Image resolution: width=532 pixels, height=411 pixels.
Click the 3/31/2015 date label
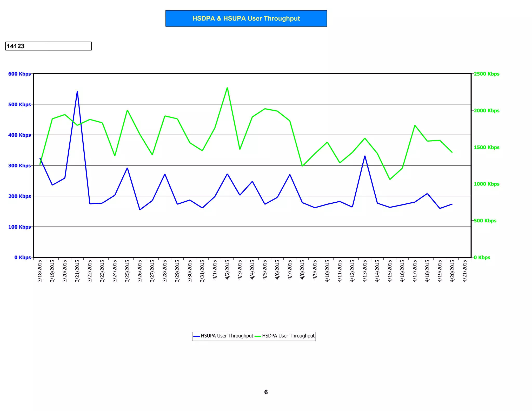[202, 271]
